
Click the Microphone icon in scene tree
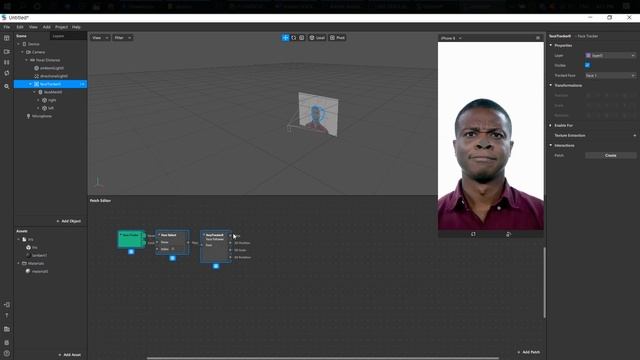tap(28, 116)
